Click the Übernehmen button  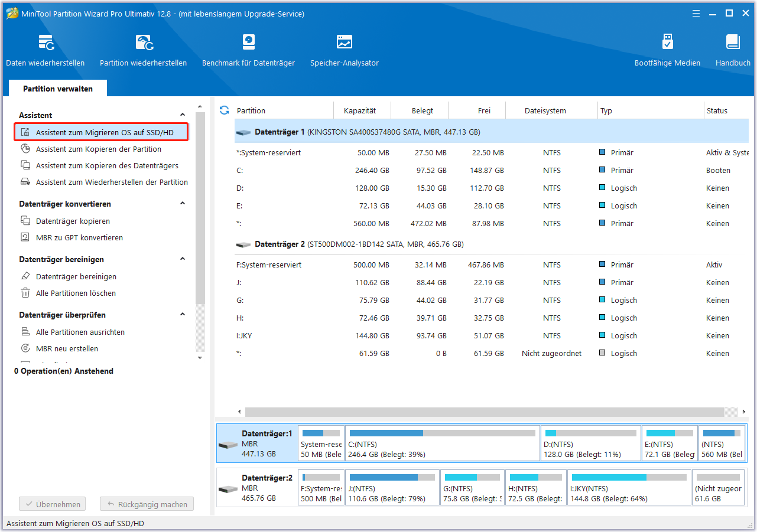(53, 504)
